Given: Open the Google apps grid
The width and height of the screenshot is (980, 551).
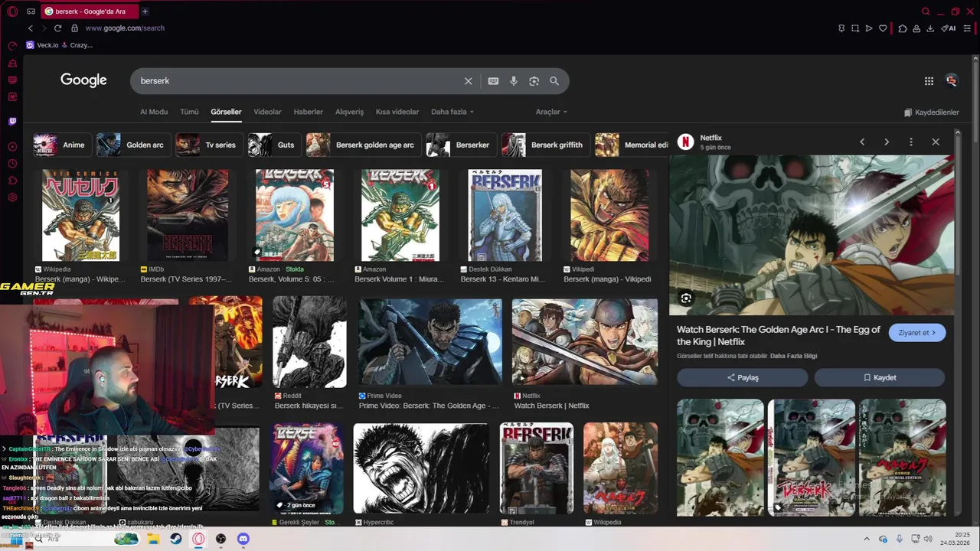Looking at the screenshot, I should click(929, 81).
